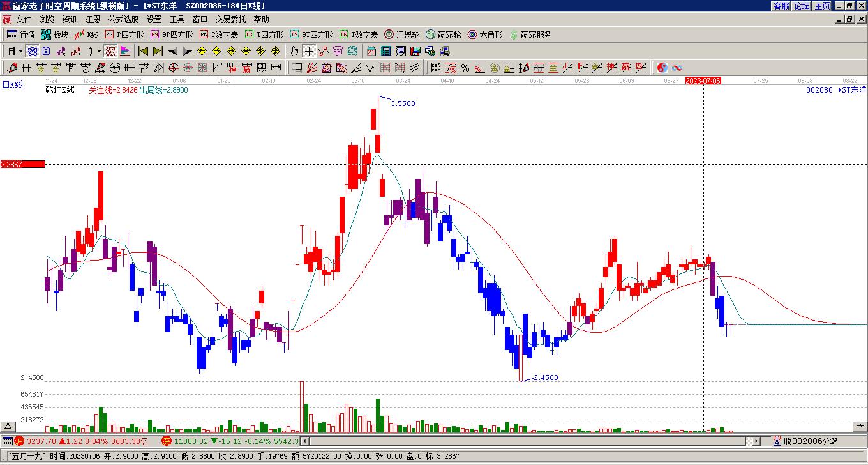
Task: Click the yellow left-arrow diamond icon
Action: pyautogui.click(x=202, y=51)
